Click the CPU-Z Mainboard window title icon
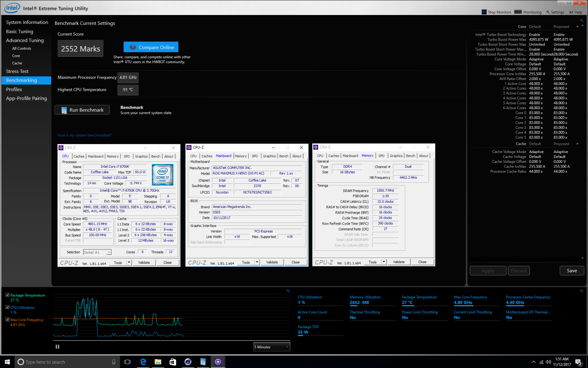588x368 pixels. pyautogui.click(x=189, y=147)
